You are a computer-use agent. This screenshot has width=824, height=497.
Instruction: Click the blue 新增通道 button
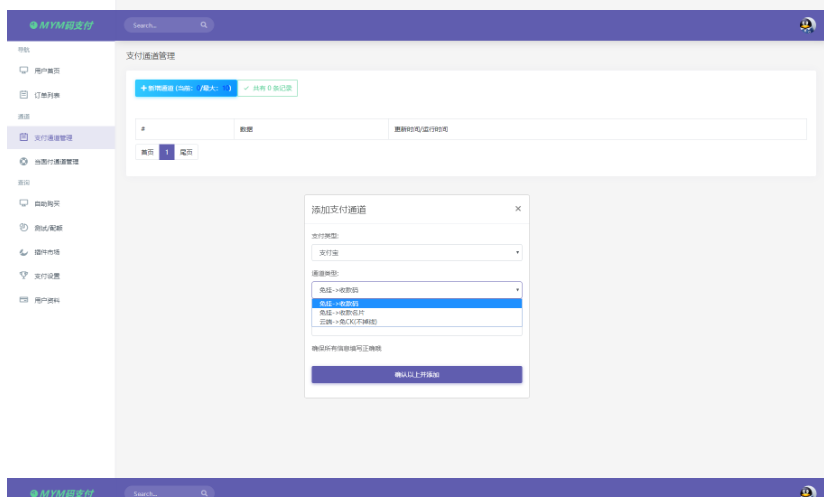click(x=185, y=88)
